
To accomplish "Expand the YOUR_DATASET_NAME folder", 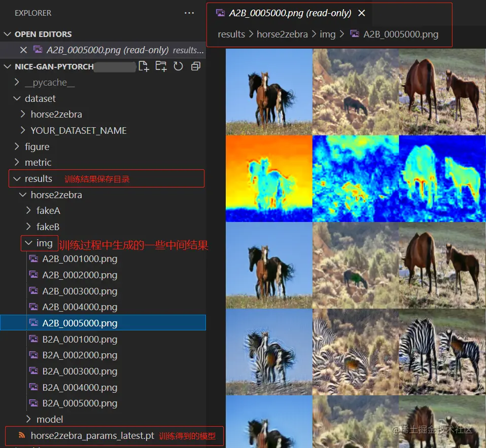I will tap(23, 130).
